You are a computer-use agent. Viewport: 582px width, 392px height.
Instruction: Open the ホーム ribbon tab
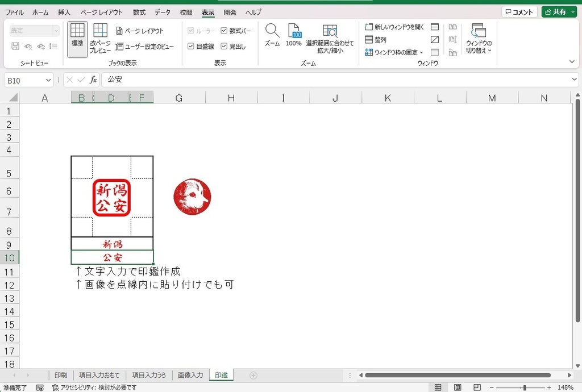point(40,12)
